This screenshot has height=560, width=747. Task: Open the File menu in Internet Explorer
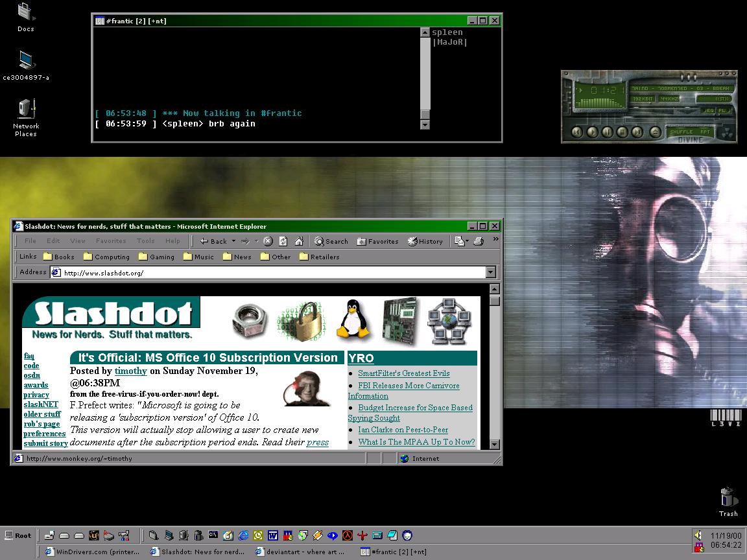tap(30, 241)
